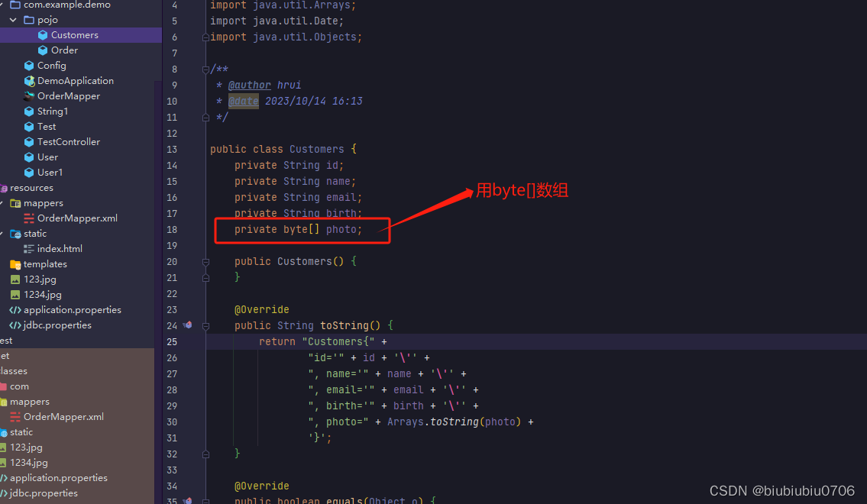The width and height of the screenshot is (867, 504).
Task: Collapse the Javadoc comment fold marker
Action: 205,69
